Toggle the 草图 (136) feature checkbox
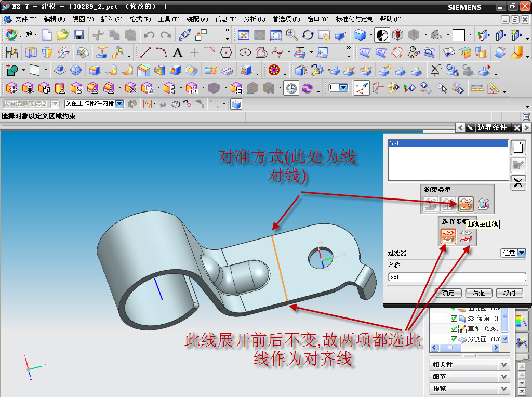 pos(454,328)
